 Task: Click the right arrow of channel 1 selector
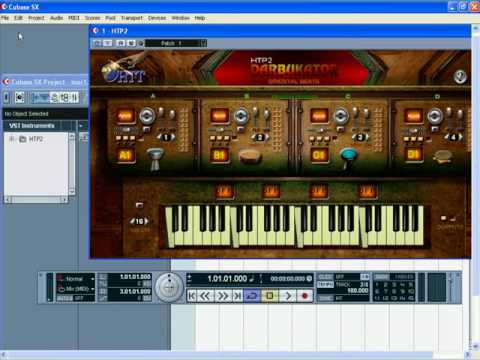tap(174, 137)
